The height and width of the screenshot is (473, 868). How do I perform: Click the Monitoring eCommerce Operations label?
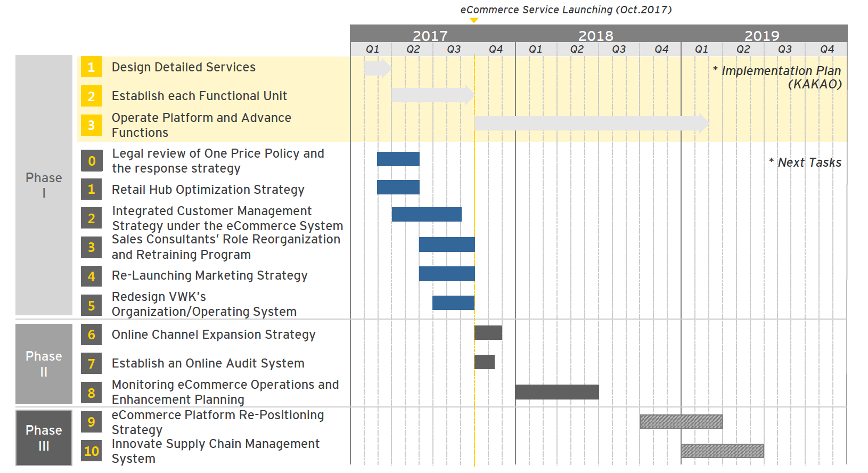[x=225, y=392]
